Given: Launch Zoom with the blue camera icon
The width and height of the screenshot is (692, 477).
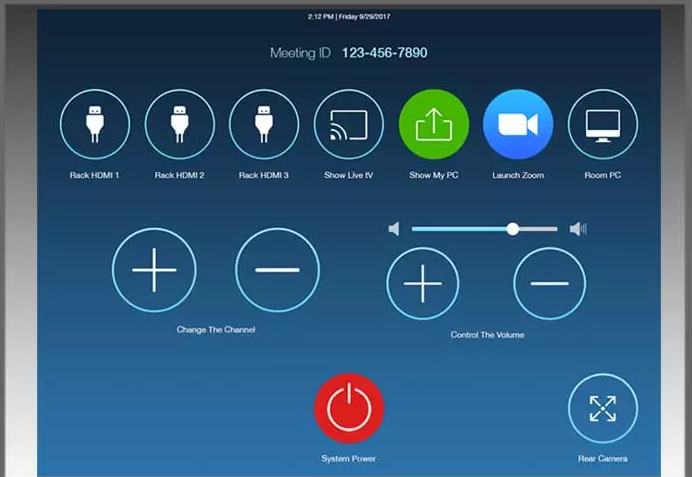Looking at the screenshot, I should 518,124.
